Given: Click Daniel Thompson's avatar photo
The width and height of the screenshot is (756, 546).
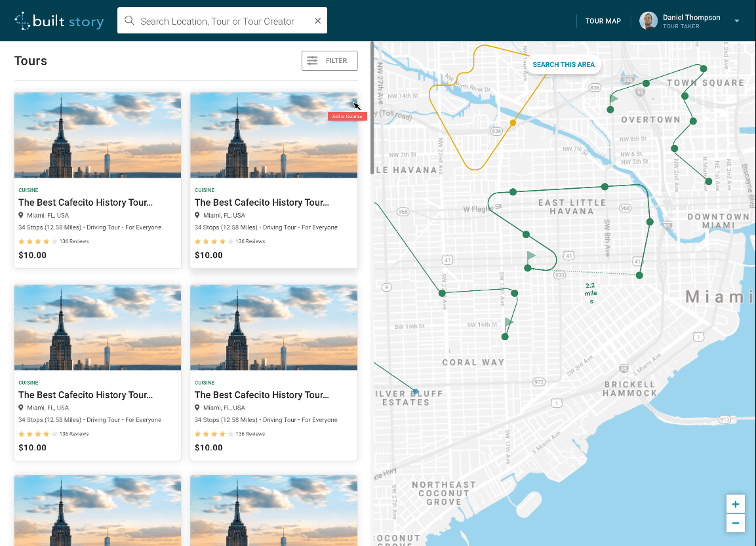Looking at the screenshot, I should 648,21.
